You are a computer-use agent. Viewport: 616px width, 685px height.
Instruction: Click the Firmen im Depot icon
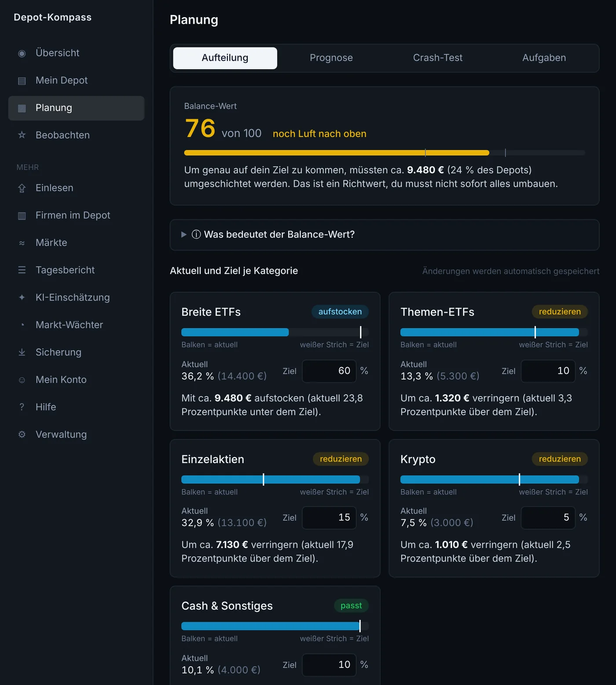point(22,215)
